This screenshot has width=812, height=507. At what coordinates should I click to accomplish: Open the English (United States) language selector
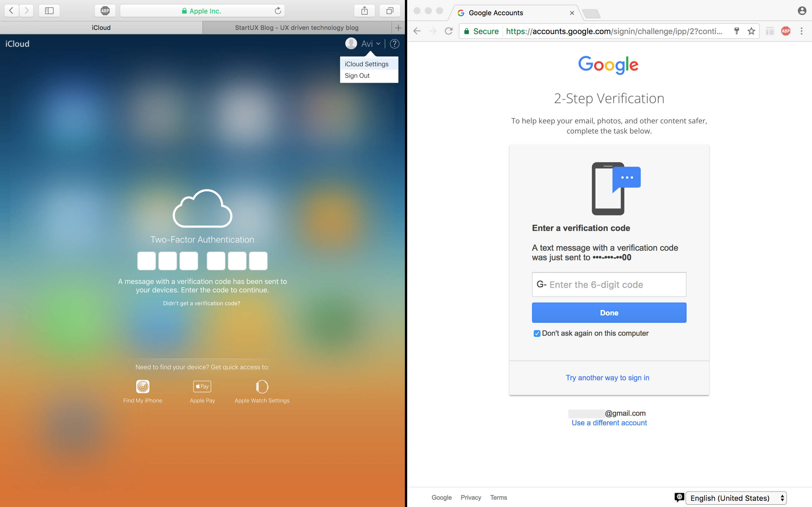[x=736, y=498]
